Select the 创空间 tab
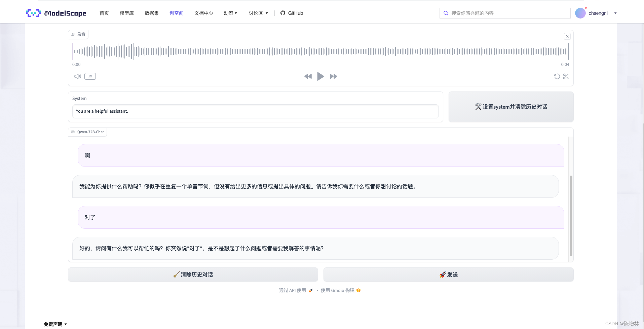644x329 pixels. coord(177,13)
